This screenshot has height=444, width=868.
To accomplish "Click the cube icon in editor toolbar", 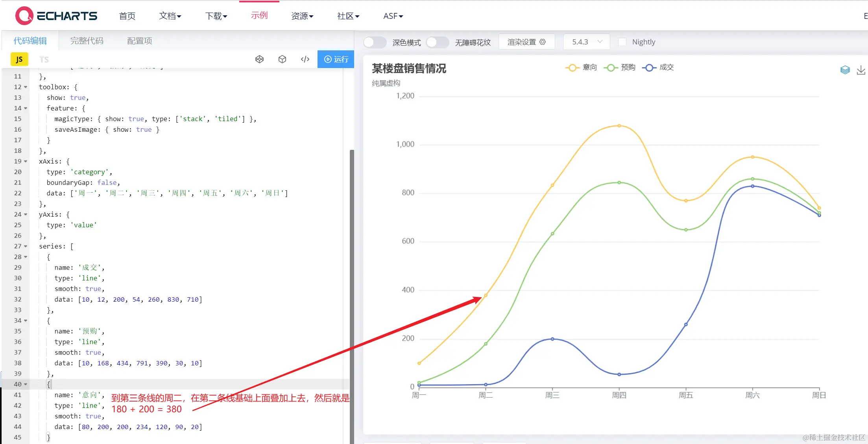I will (x=282, y=59).
